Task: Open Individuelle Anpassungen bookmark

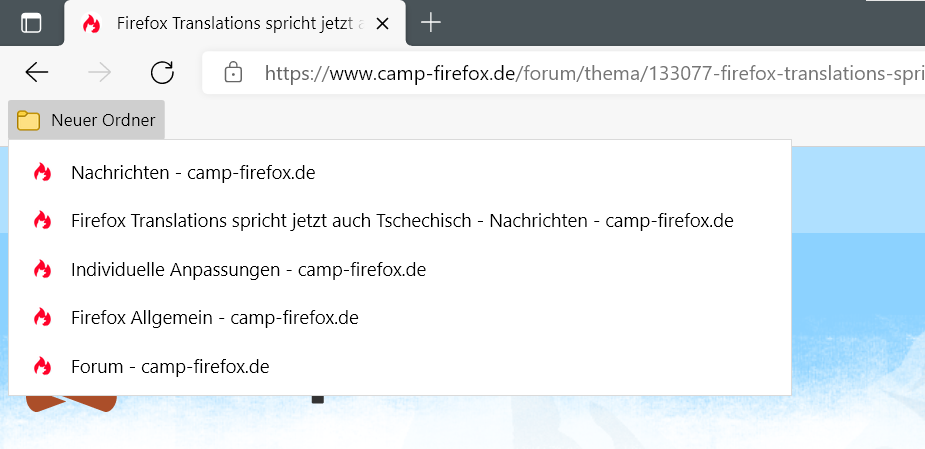Action: pos(249,269)
